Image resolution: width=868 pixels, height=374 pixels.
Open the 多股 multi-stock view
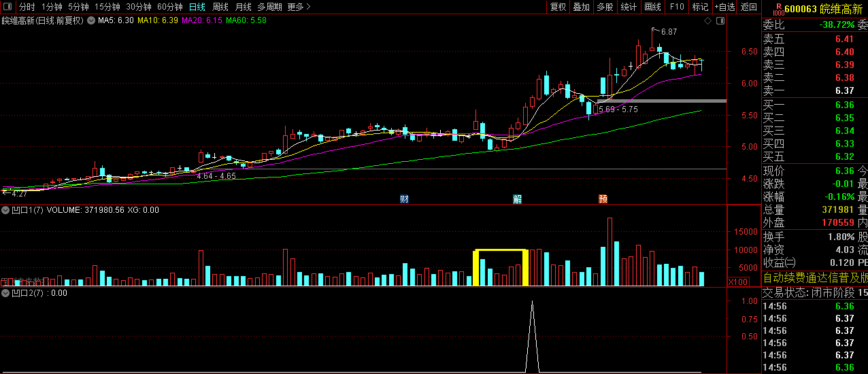coord(605,7)
